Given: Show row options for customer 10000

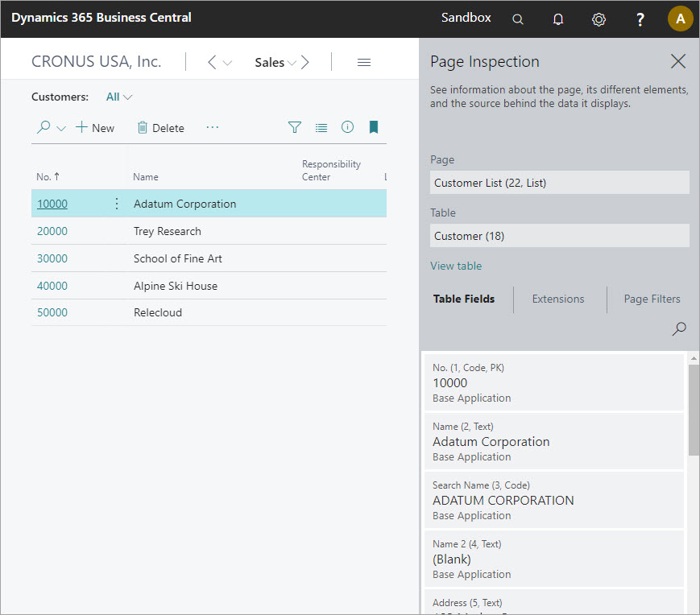Looking at the screenshot, I should tap(117, 204).
